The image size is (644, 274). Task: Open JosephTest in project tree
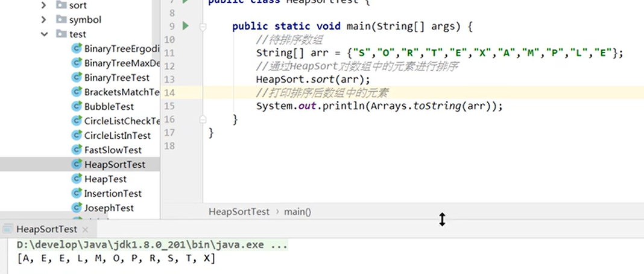[109, 208]
